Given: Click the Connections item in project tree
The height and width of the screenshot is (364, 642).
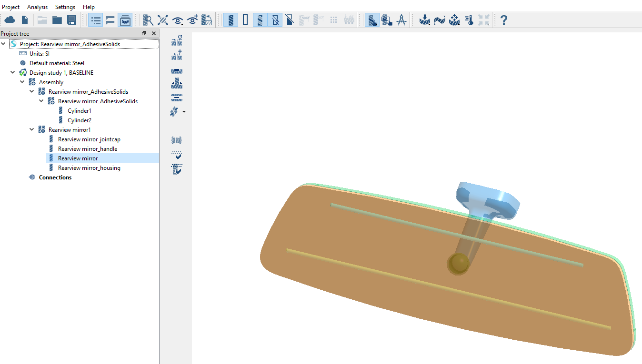Looking at the screenshot, I should 55,177.
